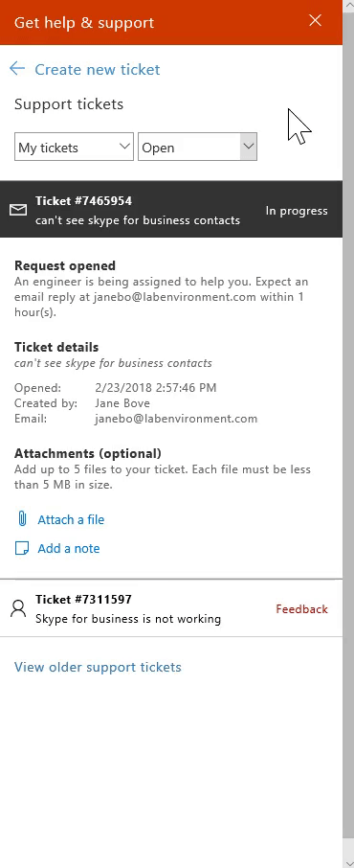
Task: Click the envelope icon on ticket #7465954
Action: pos(18,210)
